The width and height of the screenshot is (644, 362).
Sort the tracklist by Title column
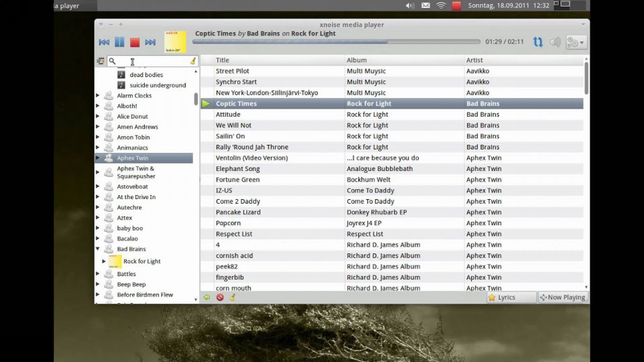tap(279, 60)
